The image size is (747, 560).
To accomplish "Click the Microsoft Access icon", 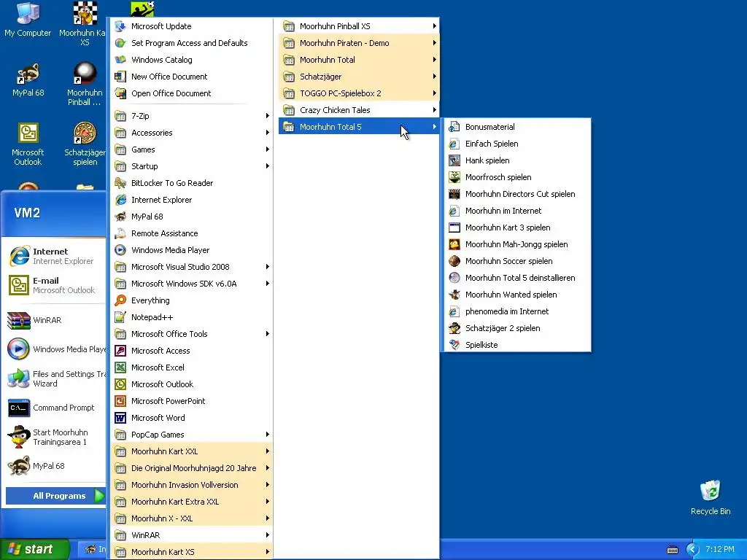I will [120, 351].
